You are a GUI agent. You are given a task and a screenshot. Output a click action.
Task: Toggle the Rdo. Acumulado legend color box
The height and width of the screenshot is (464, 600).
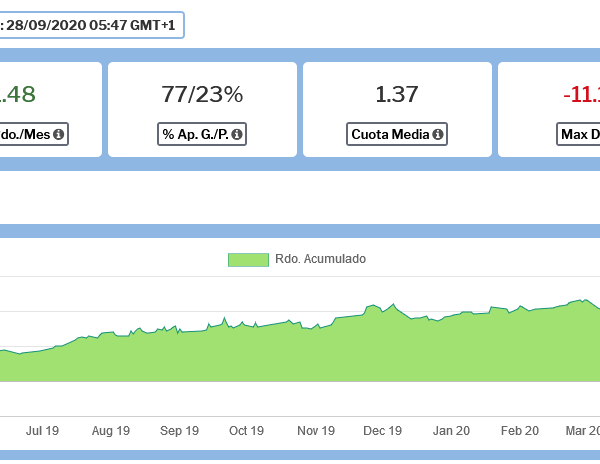[248, 260]
